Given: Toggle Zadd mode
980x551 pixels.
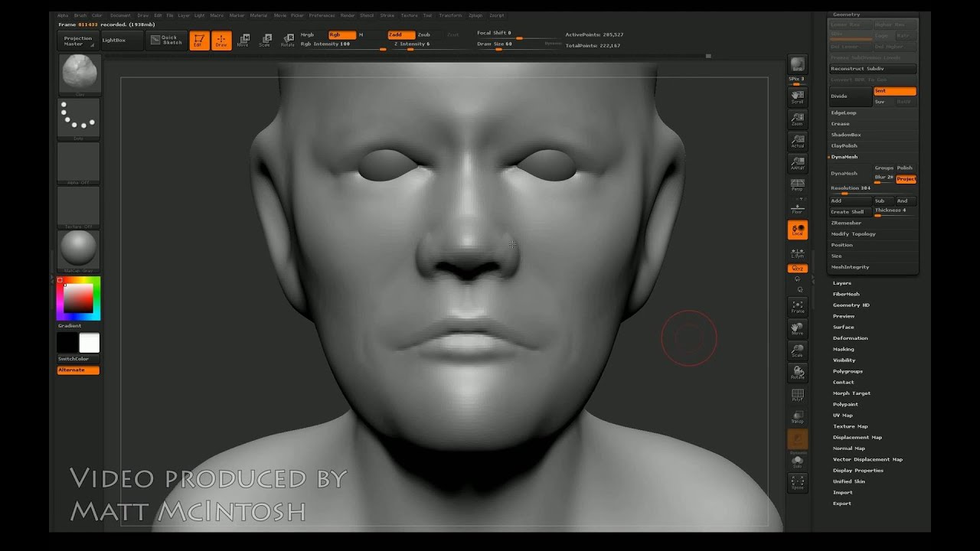Looking at the screenshot, I should 401,34.
